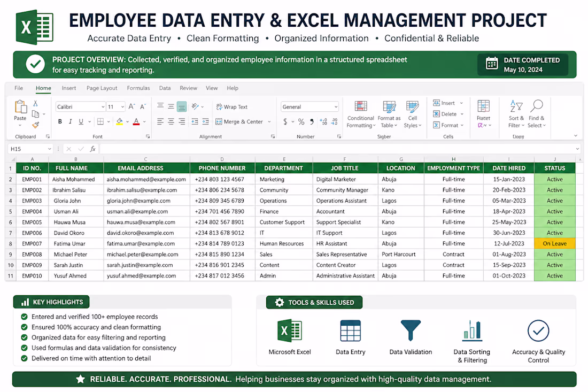Open Font group dialog launcher
Viewport: 588px width, 392px height.
click(148, 136)
